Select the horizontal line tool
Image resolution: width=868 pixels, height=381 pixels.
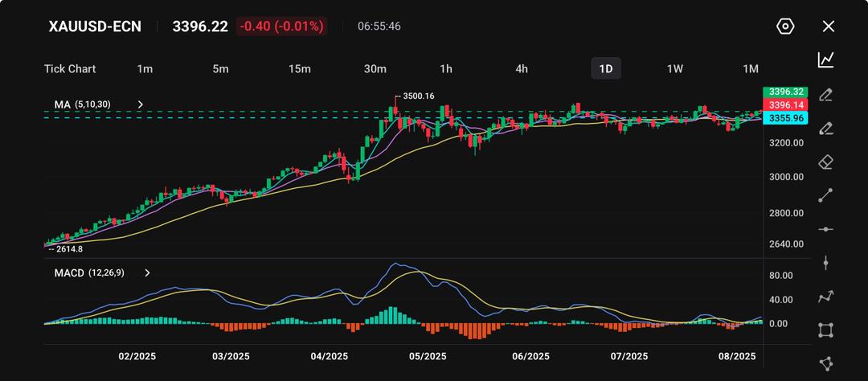pos(825,229)
